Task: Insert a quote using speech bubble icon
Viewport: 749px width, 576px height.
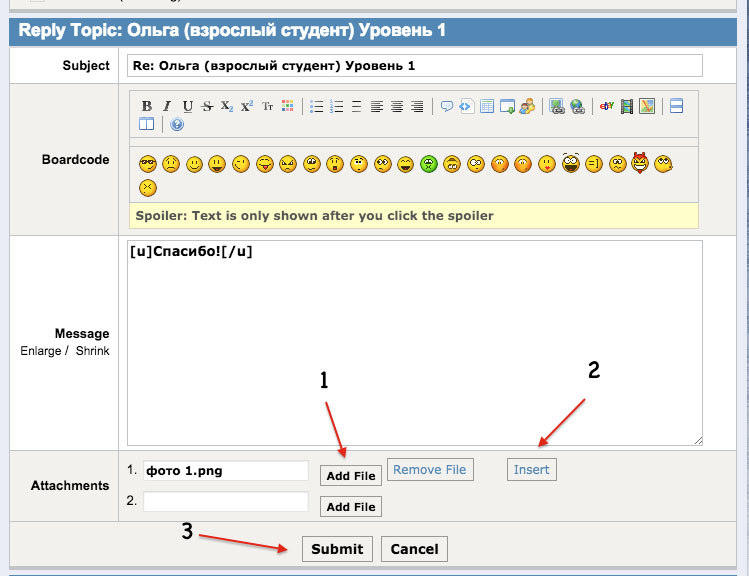Action: click(447, 106)
